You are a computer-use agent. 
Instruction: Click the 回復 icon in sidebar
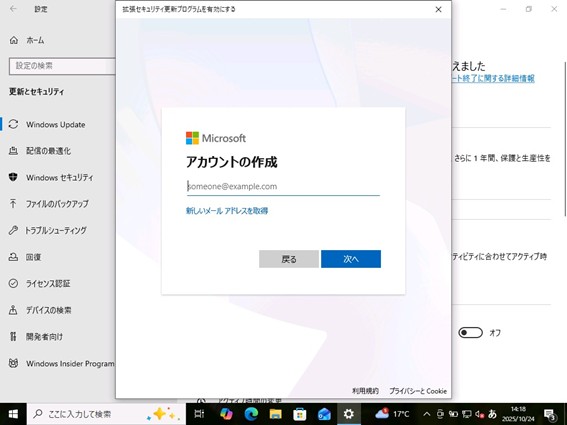13,257
